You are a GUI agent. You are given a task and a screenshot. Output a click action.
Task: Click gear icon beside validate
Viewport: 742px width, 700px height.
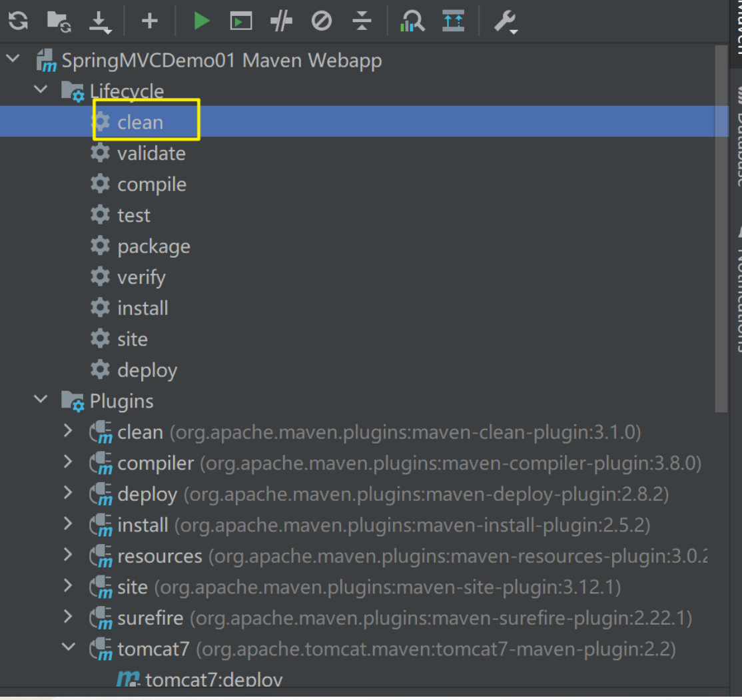click(x=100, y=153)
